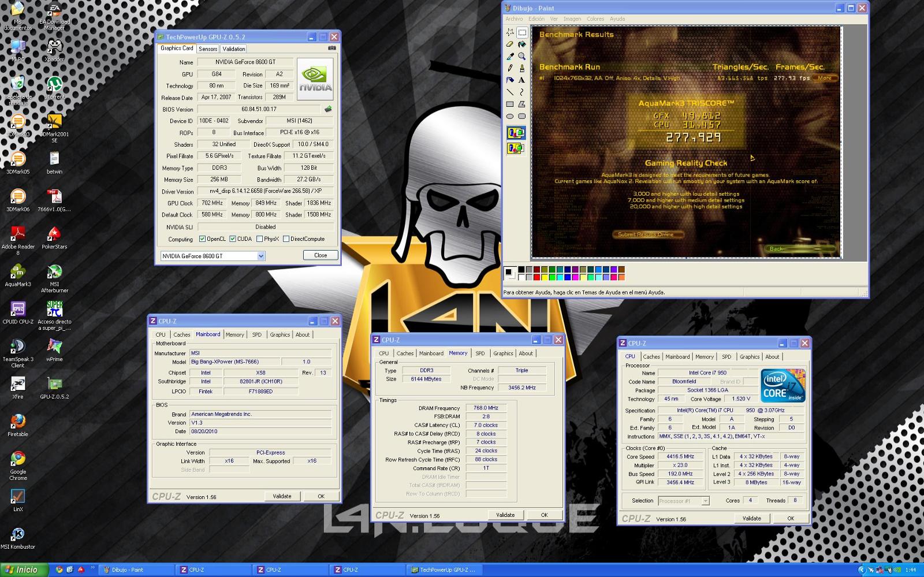Select the Pick Color eyedropper tool

[510, 57]
